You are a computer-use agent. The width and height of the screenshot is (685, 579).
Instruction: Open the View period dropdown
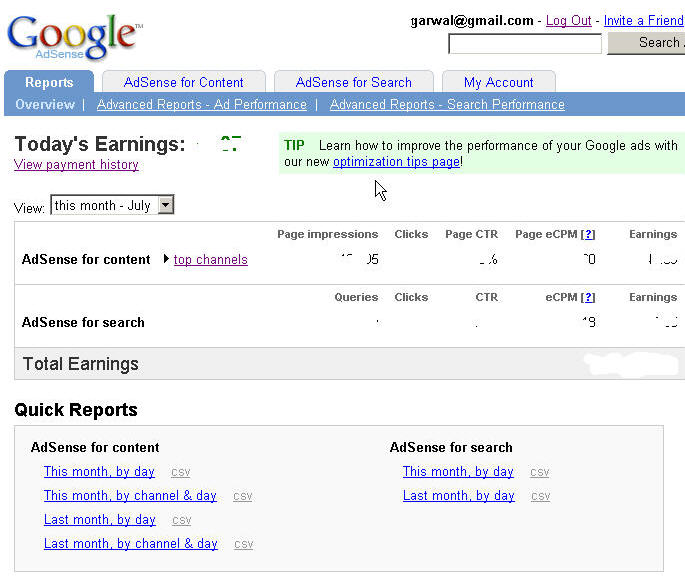166,206
